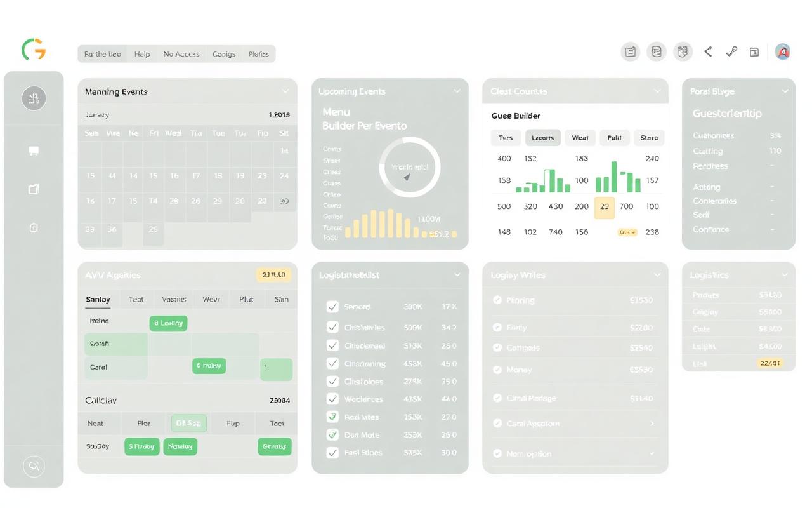Toggle the Clinsdoming checkbox
812x508 pixels.
[x=332, y=364]
